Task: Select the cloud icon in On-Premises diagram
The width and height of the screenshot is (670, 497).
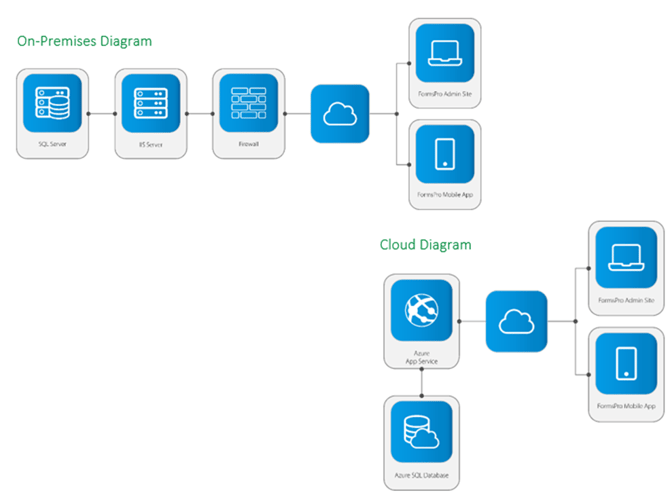Action: click(x=340, y=114)
